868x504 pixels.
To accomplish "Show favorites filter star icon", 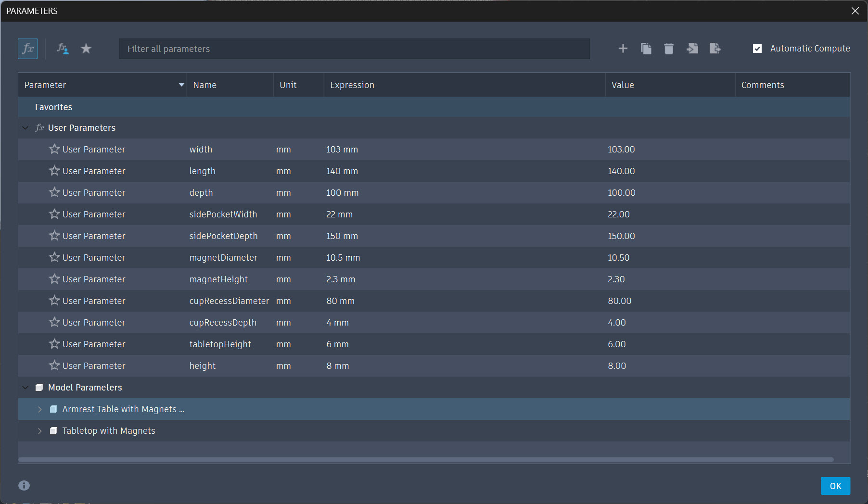I will [x=86, y=49].
